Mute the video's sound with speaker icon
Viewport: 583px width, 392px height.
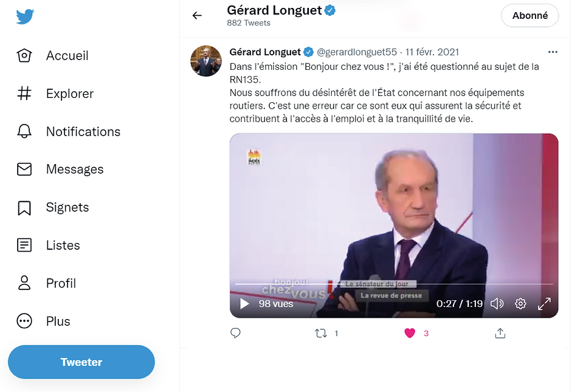(497, 304)
